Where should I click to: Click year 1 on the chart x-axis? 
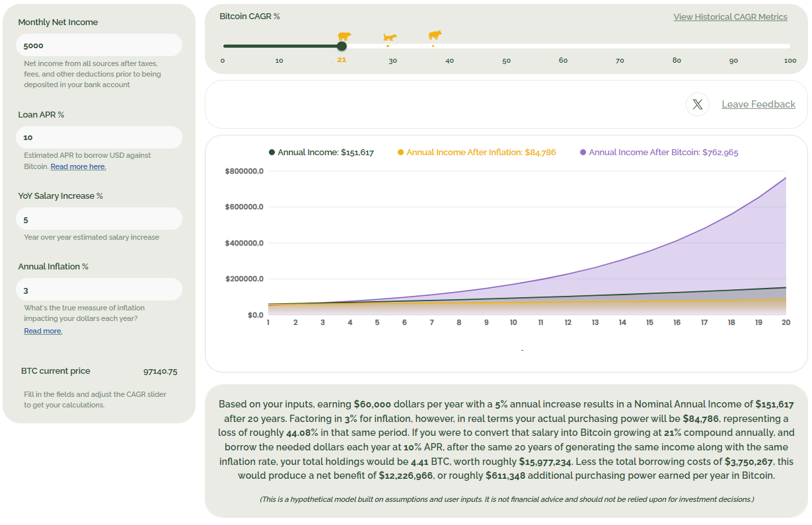(x=268, y=323)
